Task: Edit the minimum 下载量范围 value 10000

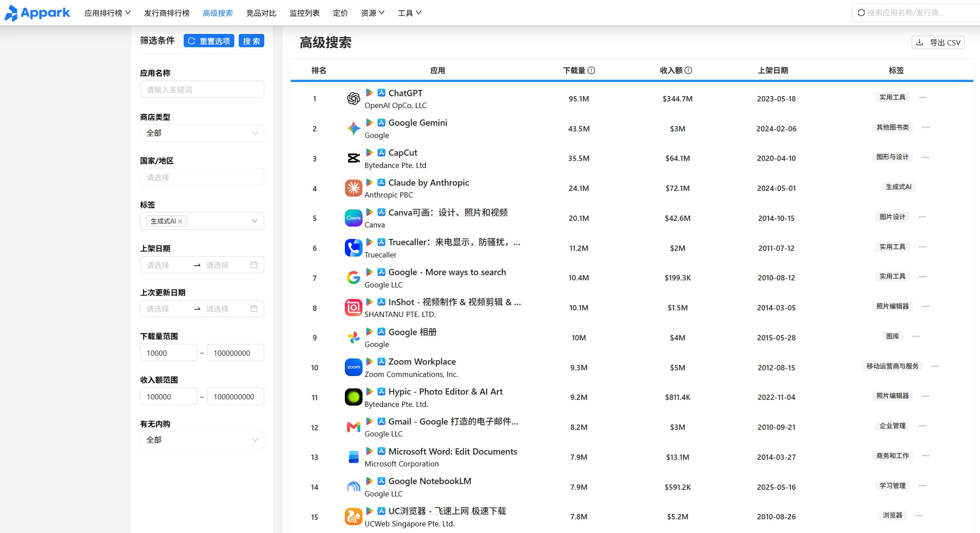Action: tap(169, 353)
